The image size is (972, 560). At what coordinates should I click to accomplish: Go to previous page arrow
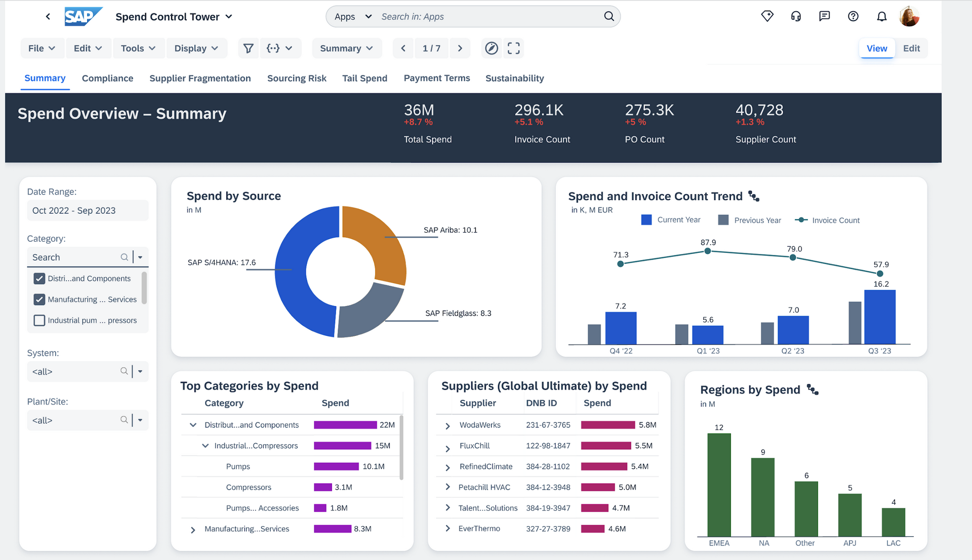[x=403, y=48]
